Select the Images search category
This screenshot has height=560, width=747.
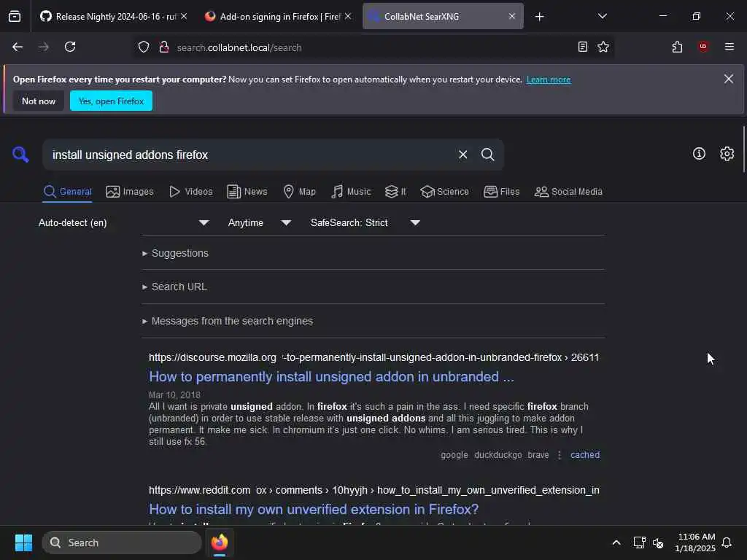tap(130, 192)
